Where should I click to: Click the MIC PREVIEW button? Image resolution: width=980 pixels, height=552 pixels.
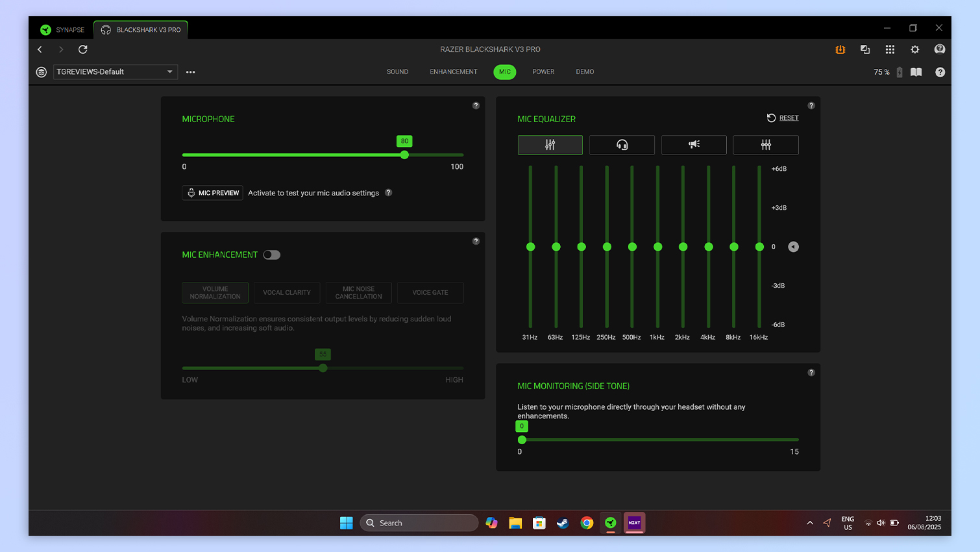213,193
